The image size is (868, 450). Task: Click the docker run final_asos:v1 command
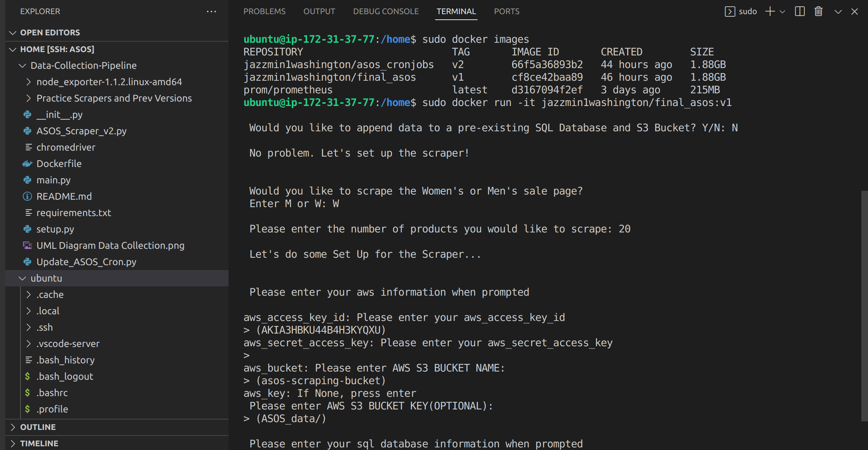click(x=577, y=103)
